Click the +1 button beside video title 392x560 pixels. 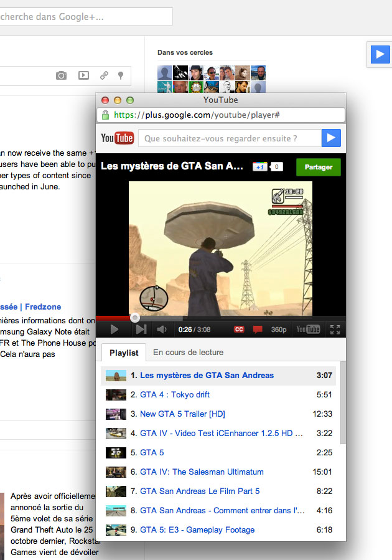point(260,167)
